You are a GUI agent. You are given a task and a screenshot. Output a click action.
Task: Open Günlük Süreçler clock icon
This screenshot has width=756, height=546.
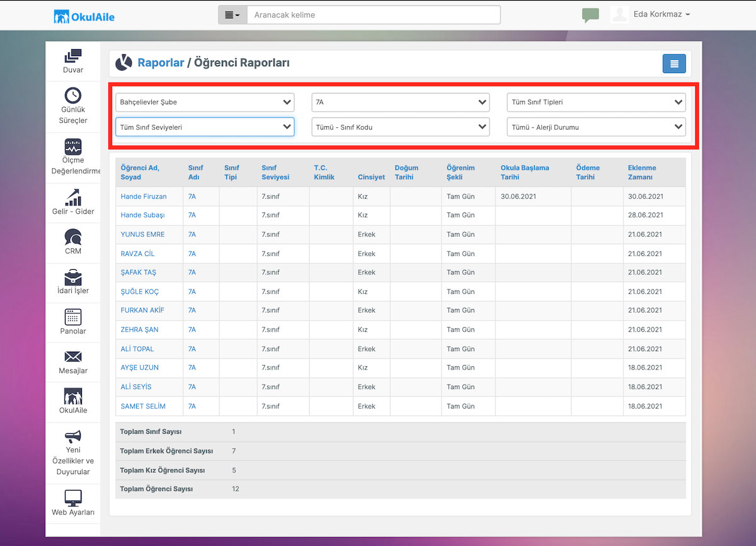click(x=73, y=95)
